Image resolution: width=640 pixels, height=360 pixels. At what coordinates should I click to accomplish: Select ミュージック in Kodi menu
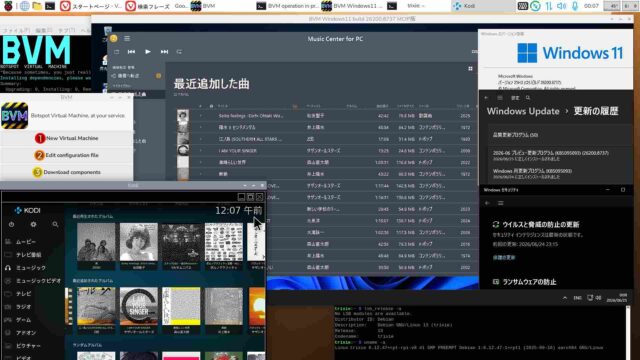coord(32,268)
